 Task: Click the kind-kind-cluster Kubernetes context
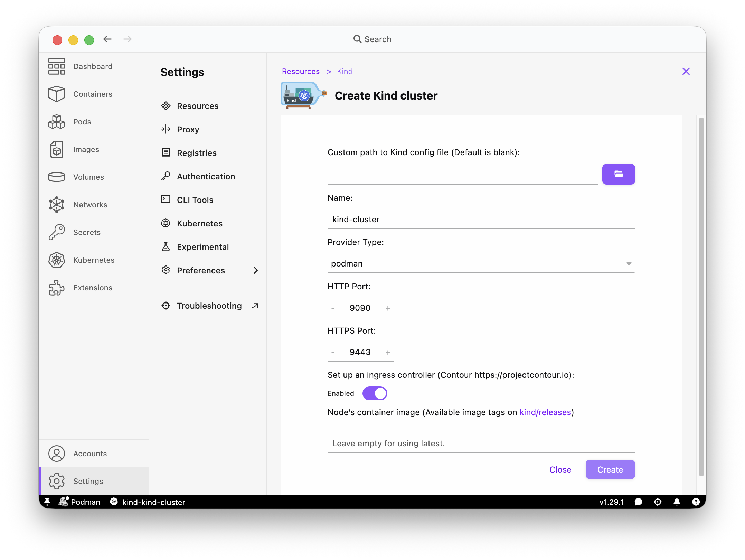[x=148, y=502]
